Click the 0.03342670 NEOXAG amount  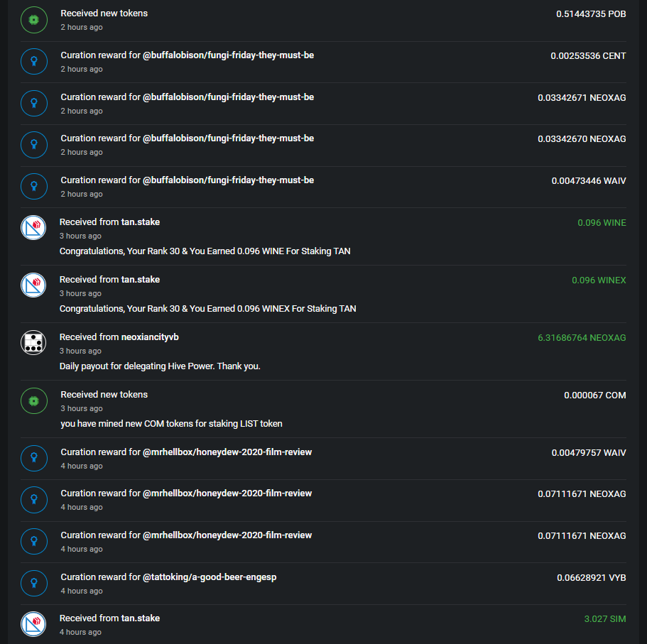(x=582, y=139)
